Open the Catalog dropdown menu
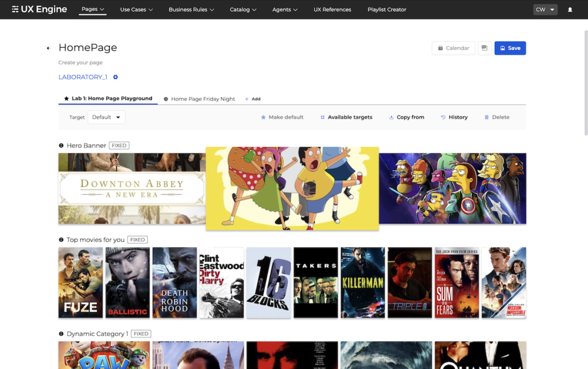Viewport: 588px width, 369px height. [243, 10]
